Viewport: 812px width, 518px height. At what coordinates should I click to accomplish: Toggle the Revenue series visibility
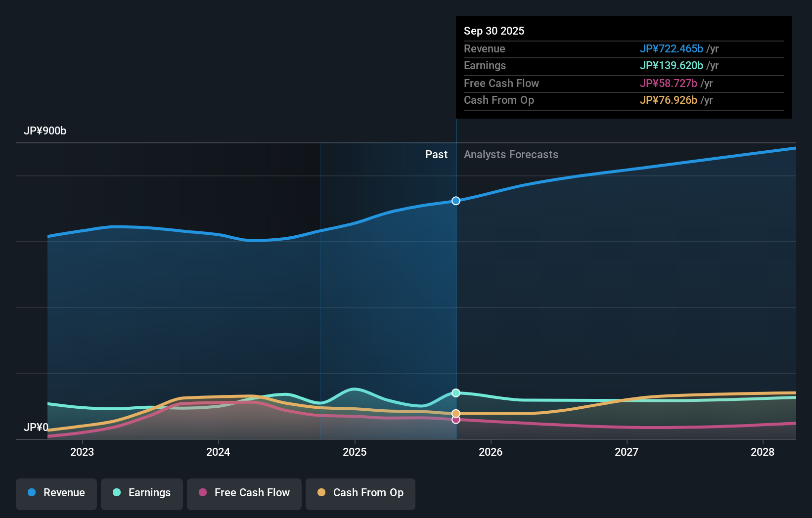pos(56,493)
